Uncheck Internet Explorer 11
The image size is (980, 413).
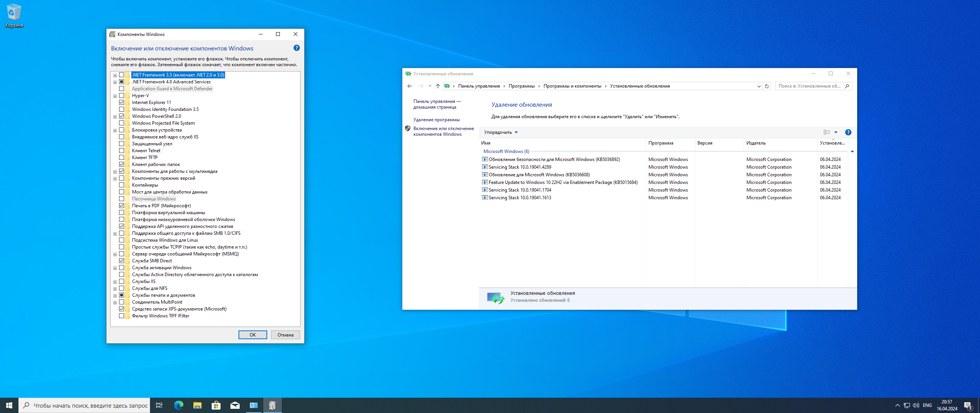(x=121, y=102)
